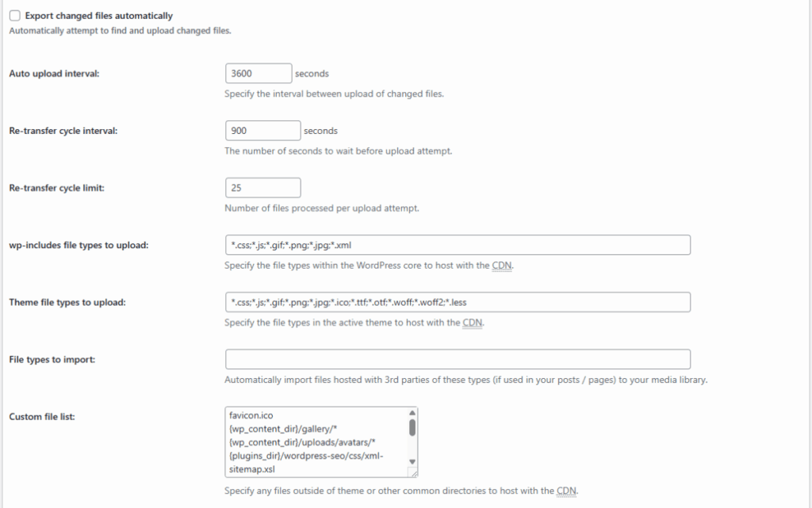The height and width of the screenshot is (508, 812).
Task: Select the Re-transfer cycle limit field
Action: [262, 188]
